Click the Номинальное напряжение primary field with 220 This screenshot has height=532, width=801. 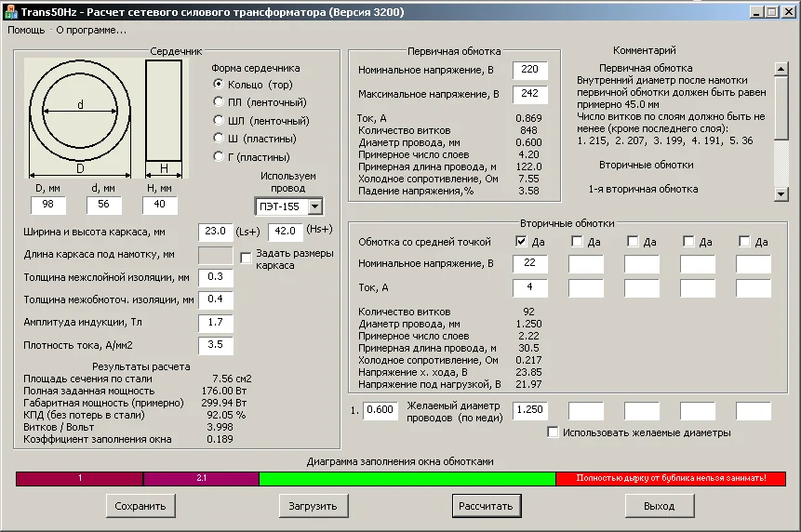529,71
